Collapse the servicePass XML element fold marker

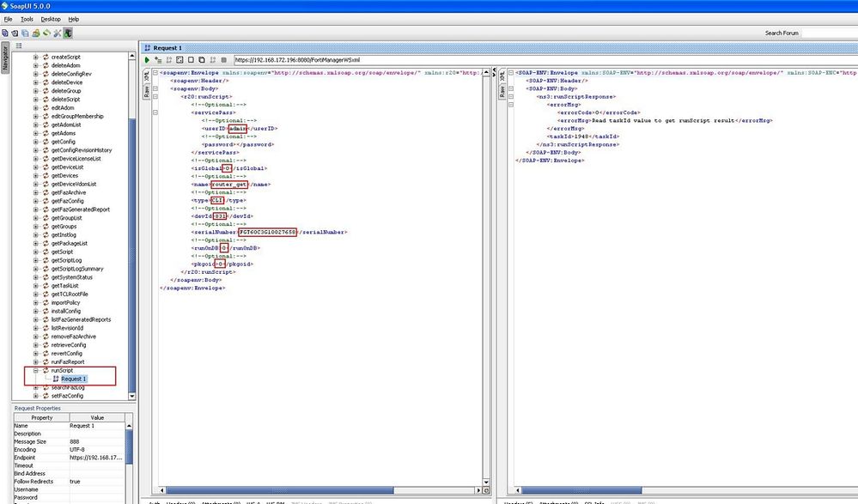point(155,112)
